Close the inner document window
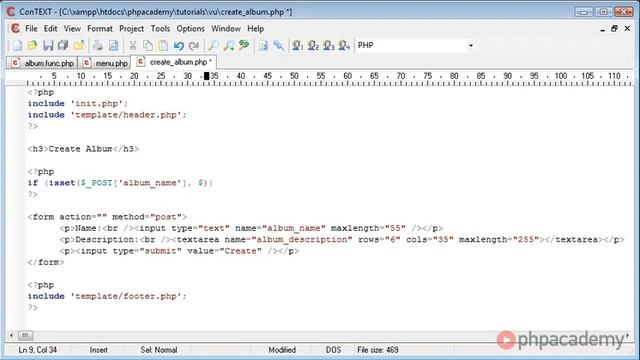This screenshot has height=360, width=640. [627, 29]
